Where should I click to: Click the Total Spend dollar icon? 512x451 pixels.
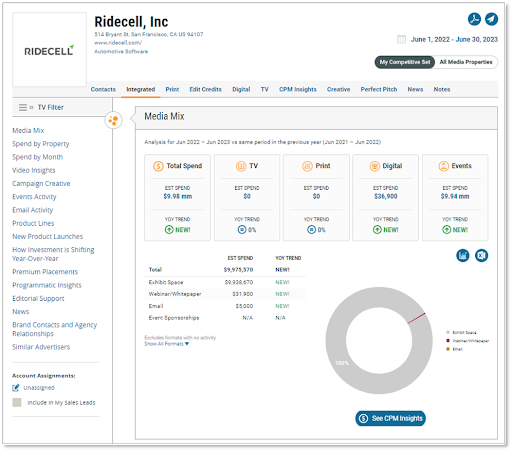click(158, 166)
